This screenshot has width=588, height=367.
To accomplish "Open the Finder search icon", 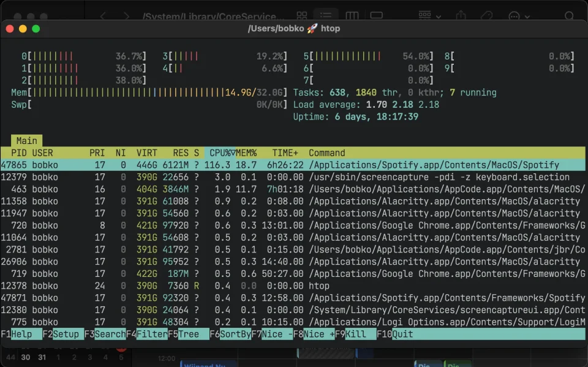I will pos(569,16).
